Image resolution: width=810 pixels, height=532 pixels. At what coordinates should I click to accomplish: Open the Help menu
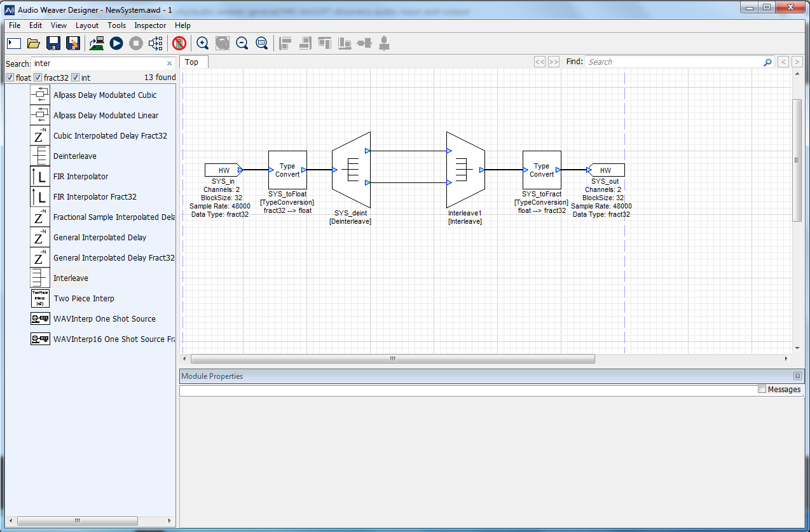[x=182, y=25]
